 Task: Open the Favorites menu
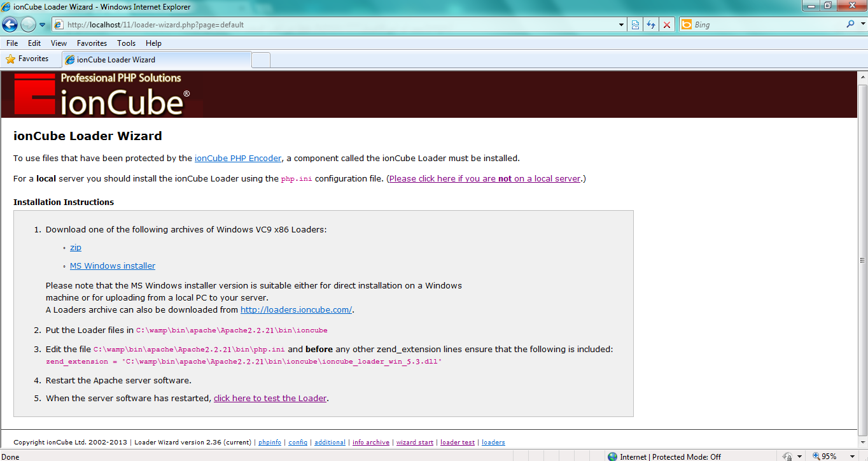point(92,43)
